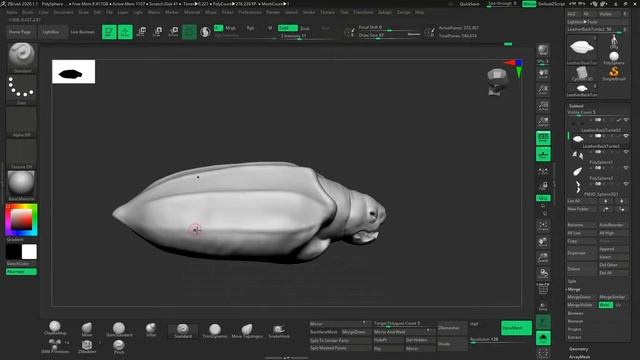
Task: Select the TrimDynamic brush
Action: coord(215,330)
